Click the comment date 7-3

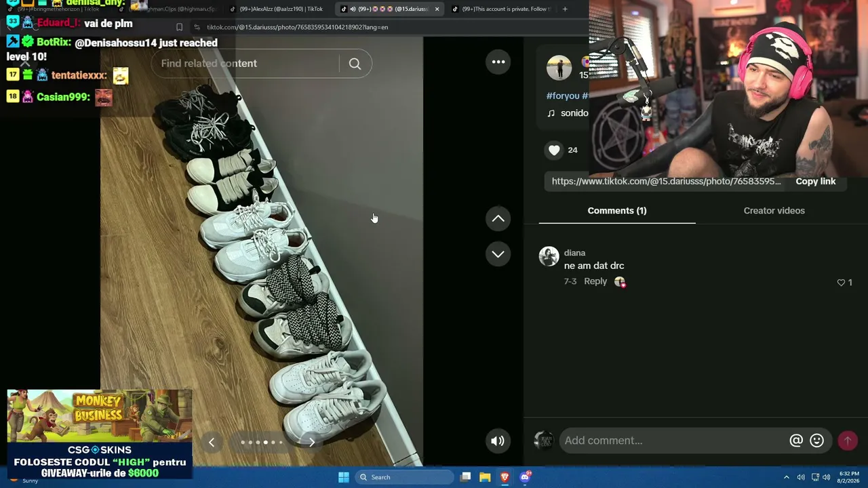(570, 281)
